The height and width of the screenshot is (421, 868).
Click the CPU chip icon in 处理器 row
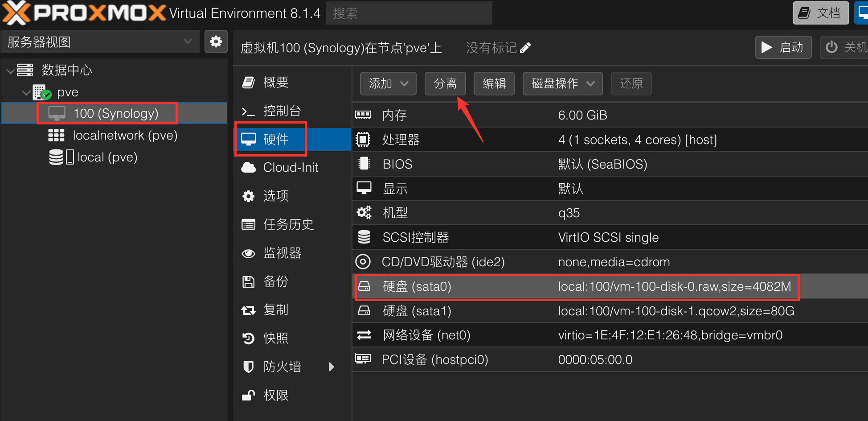coord(363,140)
